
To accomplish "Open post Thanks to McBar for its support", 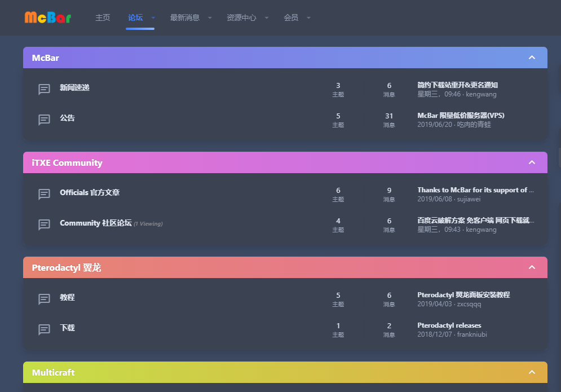I will (x=475, y=190).
